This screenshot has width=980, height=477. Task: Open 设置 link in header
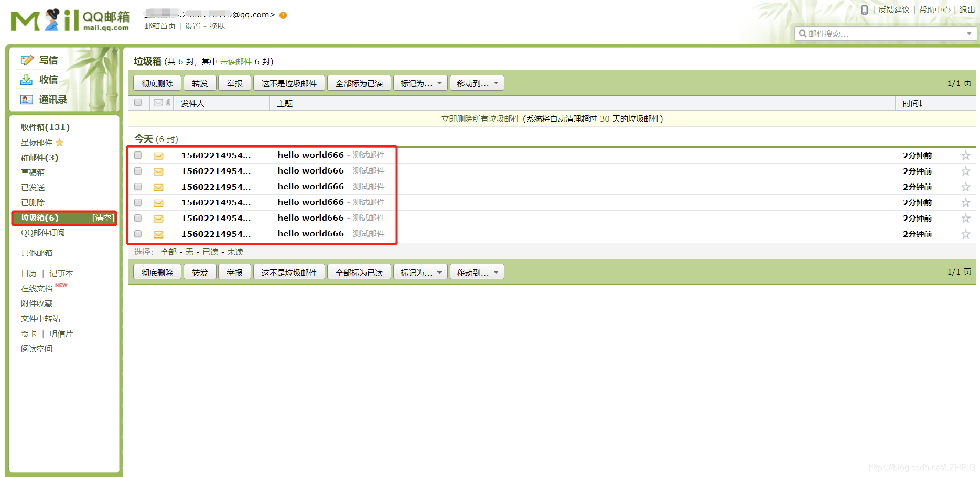pos(192,26)
